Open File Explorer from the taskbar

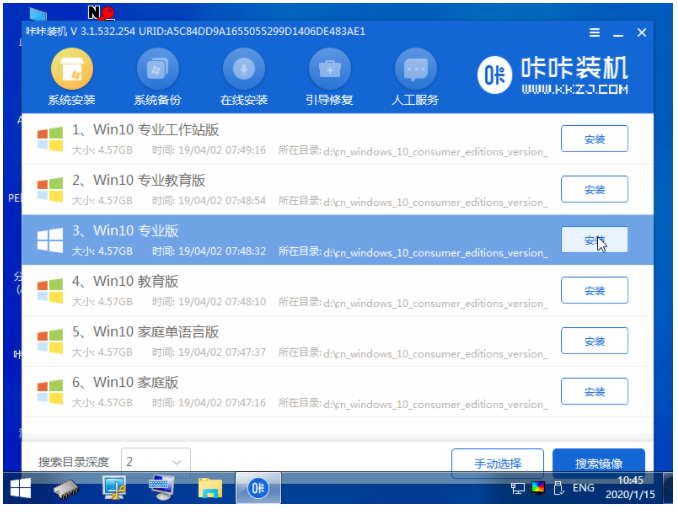210,489
